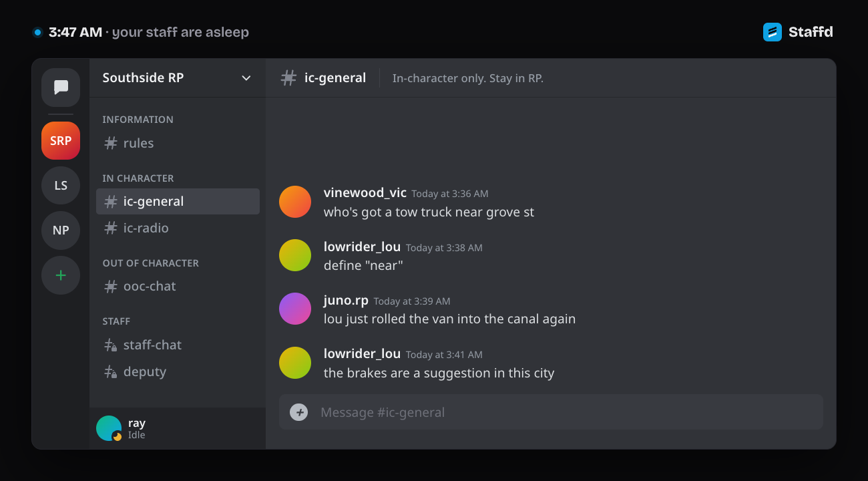868x481 pixels.
Task: Select the ic-general channel in the sidebar
Action: [178, 201]
